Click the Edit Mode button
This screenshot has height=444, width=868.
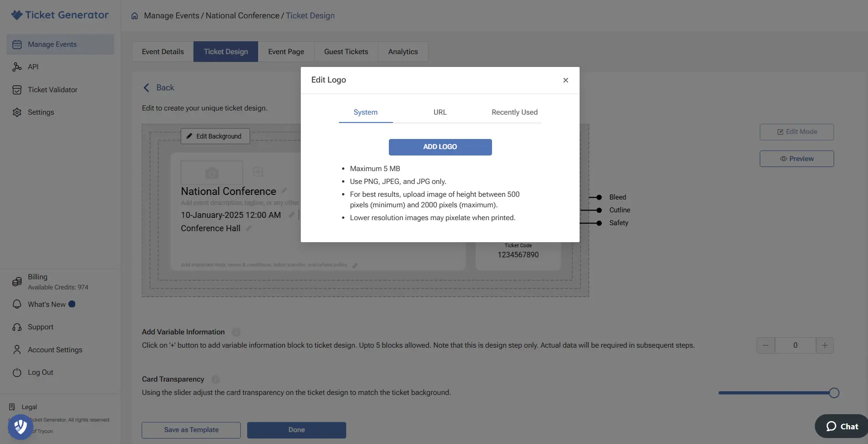pos(797,132)
